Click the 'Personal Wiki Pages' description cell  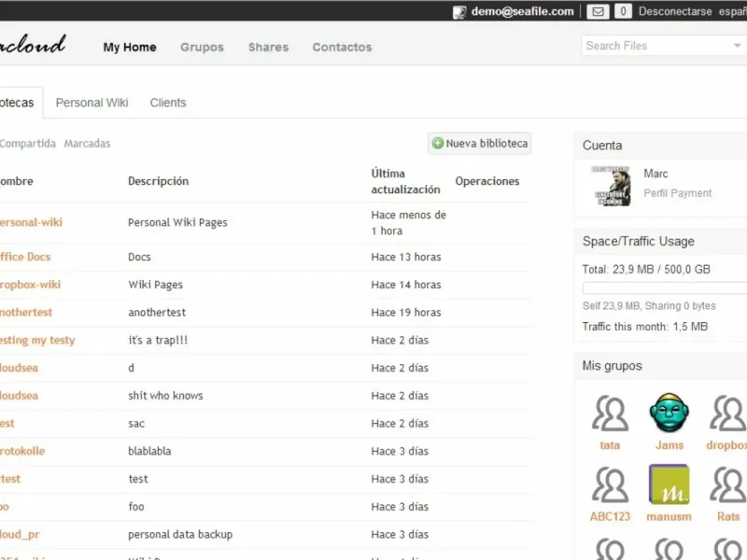177,222
